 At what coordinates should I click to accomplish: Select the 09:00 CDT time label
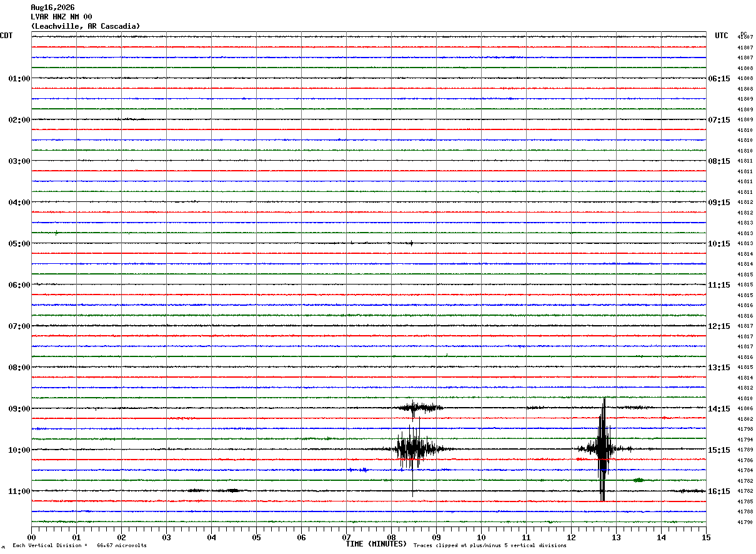click(19, 409)
